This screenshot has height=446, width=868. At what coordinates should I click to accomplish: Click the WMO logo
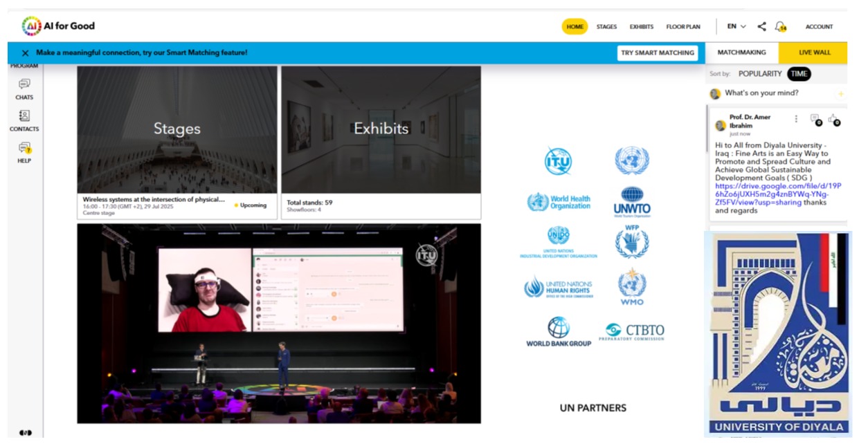632,286
